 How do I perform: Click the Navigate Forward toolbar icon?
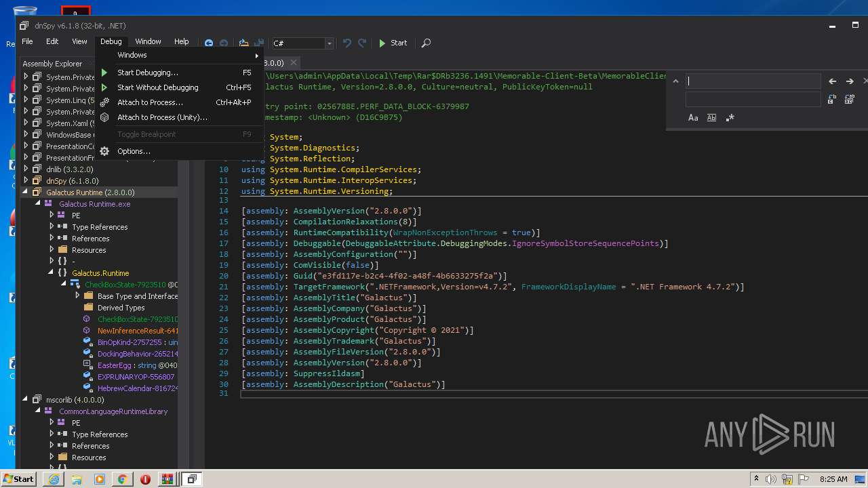pos(223,43)
